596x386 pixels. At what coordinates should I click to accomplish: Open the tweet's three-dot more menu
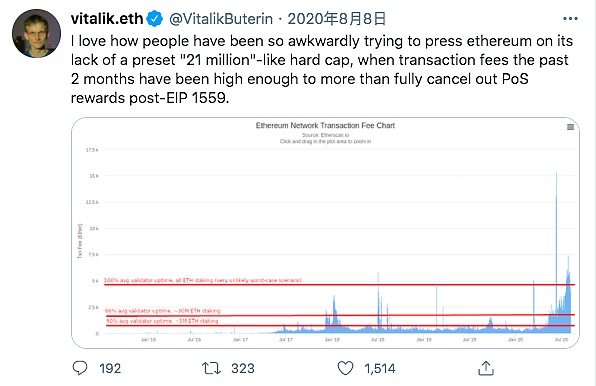pos(570,18)
